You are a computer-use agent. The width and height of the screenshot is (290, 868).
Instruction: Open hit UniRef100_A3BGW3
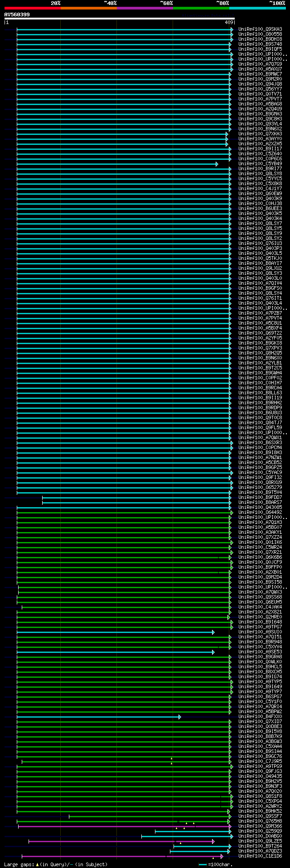pos(260,742)
